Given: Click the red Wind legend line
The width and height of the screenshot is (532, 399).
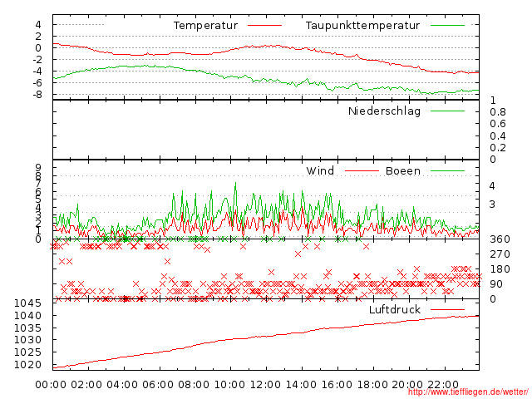Looking at the screenshot, I should (362, 170).
